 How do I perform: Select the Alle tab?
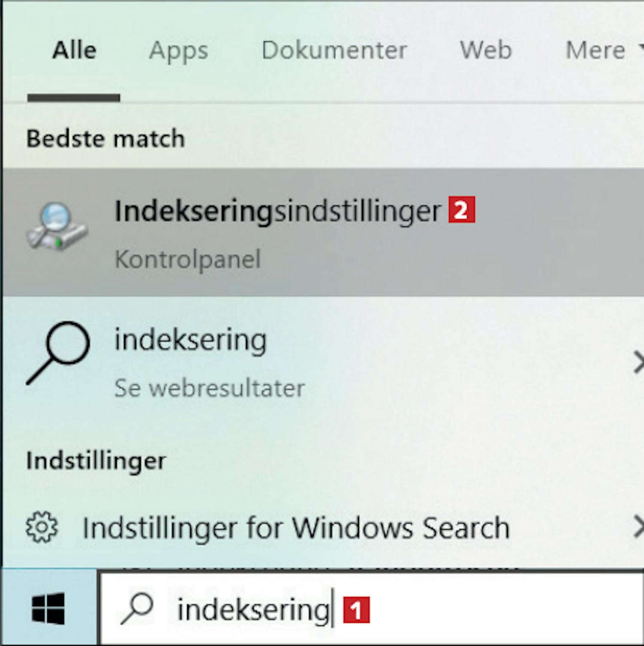(x=74, y=50)
